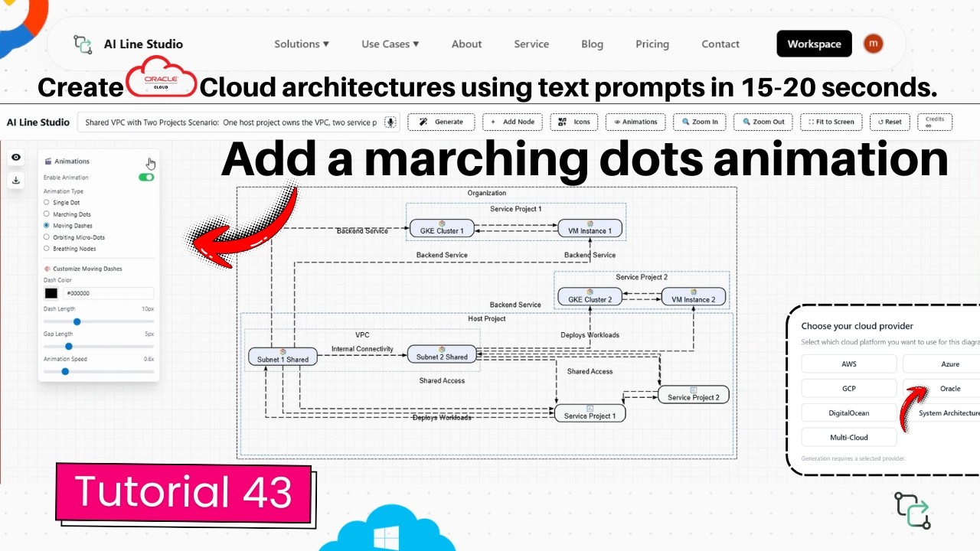This screenshot has height=551, width=980.
Task: Click the icon on VM Instance 1 node
Action: (x=590, y=223)
